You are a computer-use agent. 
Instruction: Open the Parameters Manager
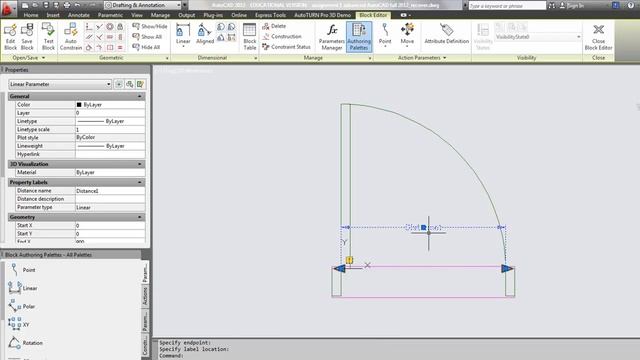331,36
